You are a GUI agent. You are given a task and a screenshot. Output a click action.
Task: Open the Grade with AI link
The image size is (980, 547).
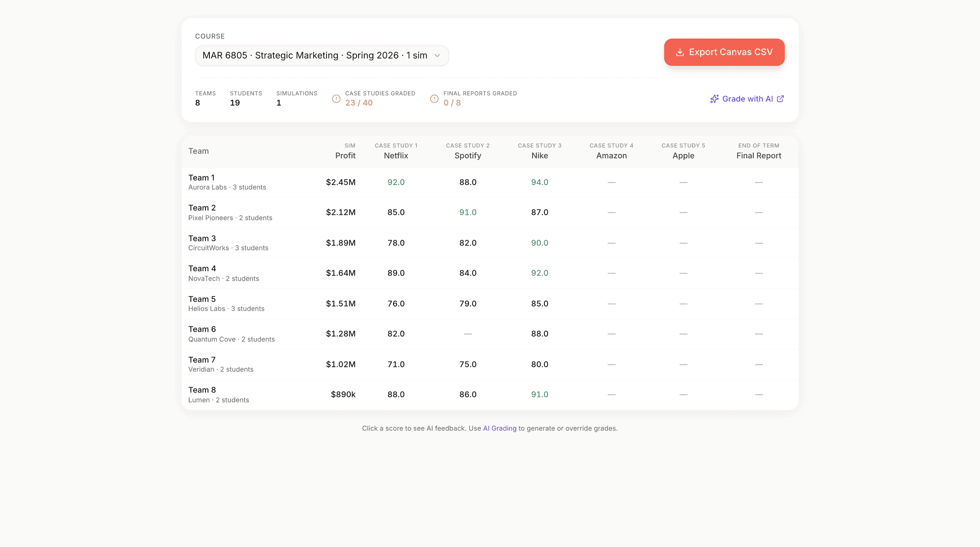pyautogui.click(x=747, y=99)
